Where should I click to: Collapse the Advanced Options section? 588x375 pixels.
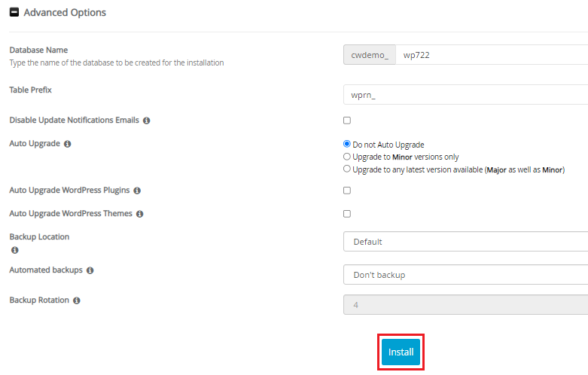(14, 13)
